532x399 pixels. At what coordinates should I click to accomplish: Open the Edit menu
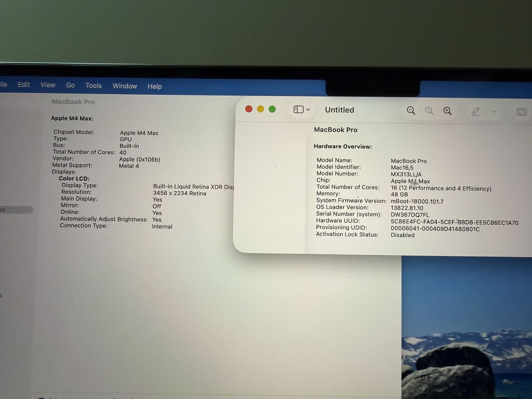pos(24,85)
